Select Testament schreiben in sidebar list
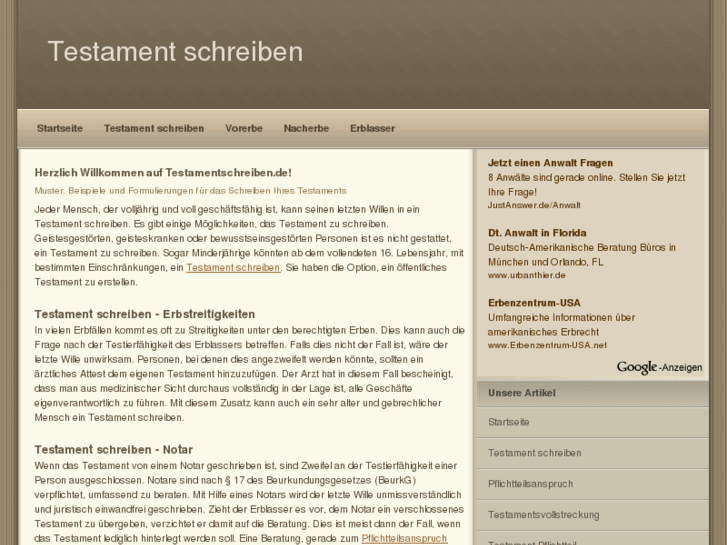This screenshot has height=545, width=727. point(593,453)
